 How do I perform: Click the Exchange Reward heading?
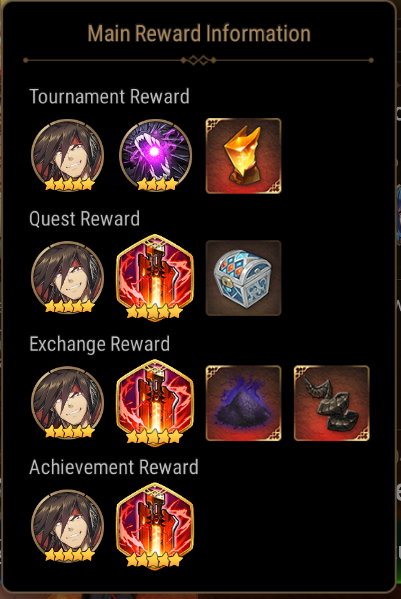pos(100,344)
